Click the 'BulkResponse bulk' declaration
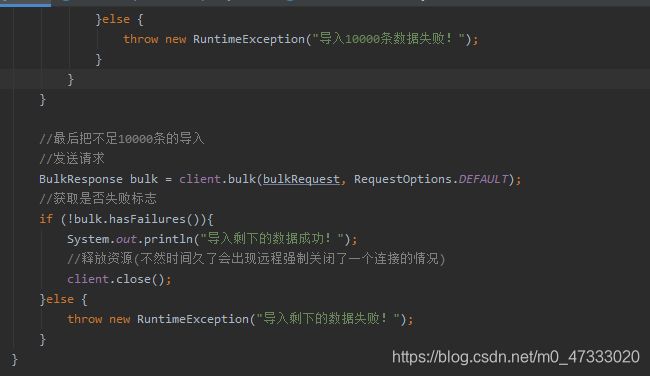Screen dimensions: 650x376 [x=98, y=179]
